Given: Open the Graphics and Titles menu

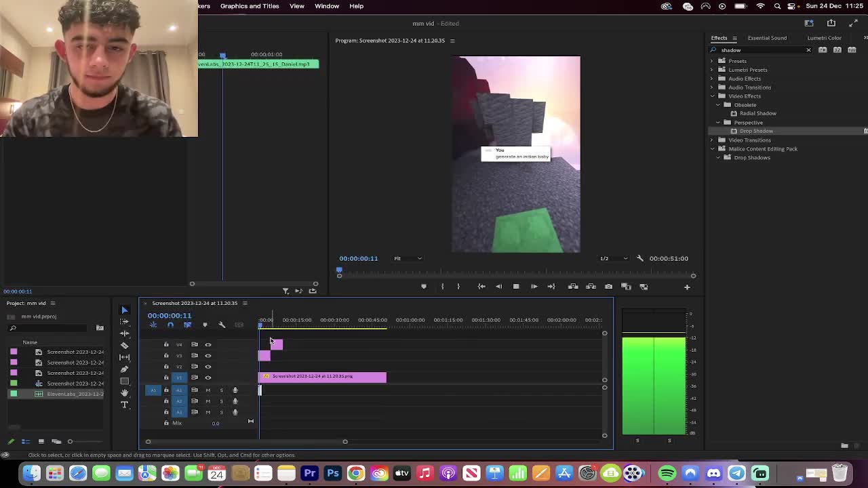Looking at the screenshot, I should point(249,6).
